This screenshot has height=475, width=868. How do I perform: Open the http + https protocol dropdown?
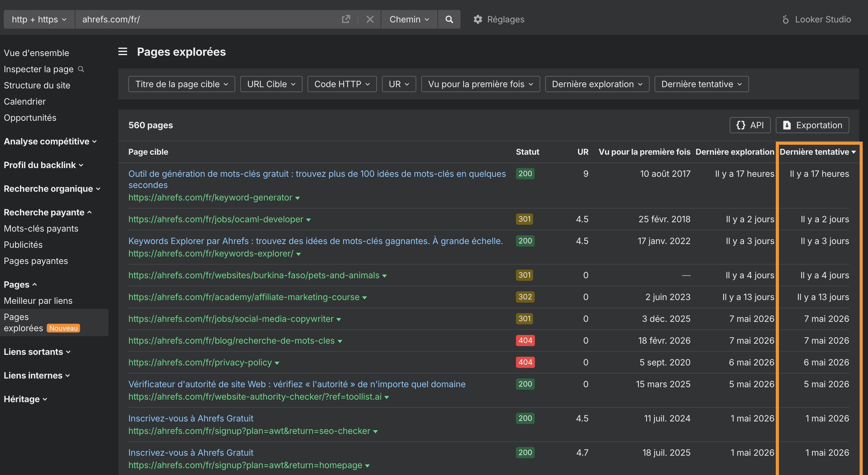coord(39,19)
